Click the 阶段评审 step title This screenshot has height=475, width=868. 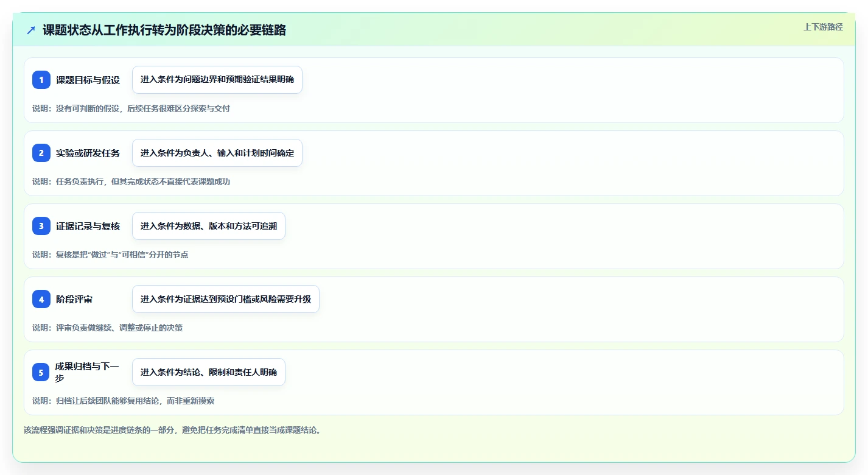click(x=74, y=299)
